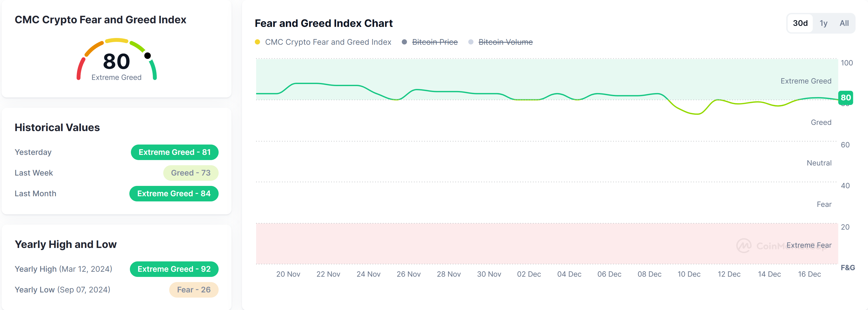Click the black gauge needle dot
The image size is (868, 310).
[x=147, y=56]
